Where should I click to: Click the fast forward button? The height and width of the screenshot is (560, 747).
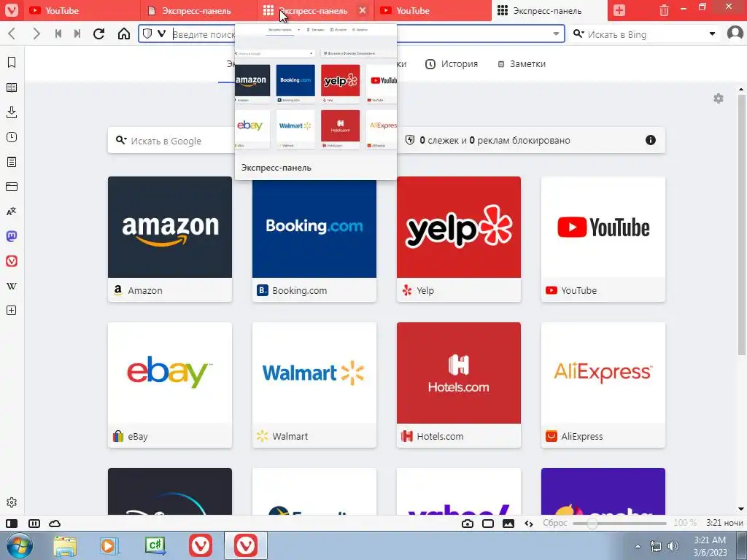coord(77,34)
